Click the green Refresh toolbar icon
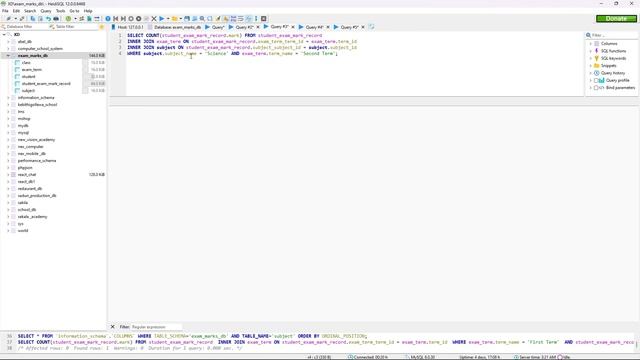This screenshot has width=640, height=360. [x=68, y=19]
